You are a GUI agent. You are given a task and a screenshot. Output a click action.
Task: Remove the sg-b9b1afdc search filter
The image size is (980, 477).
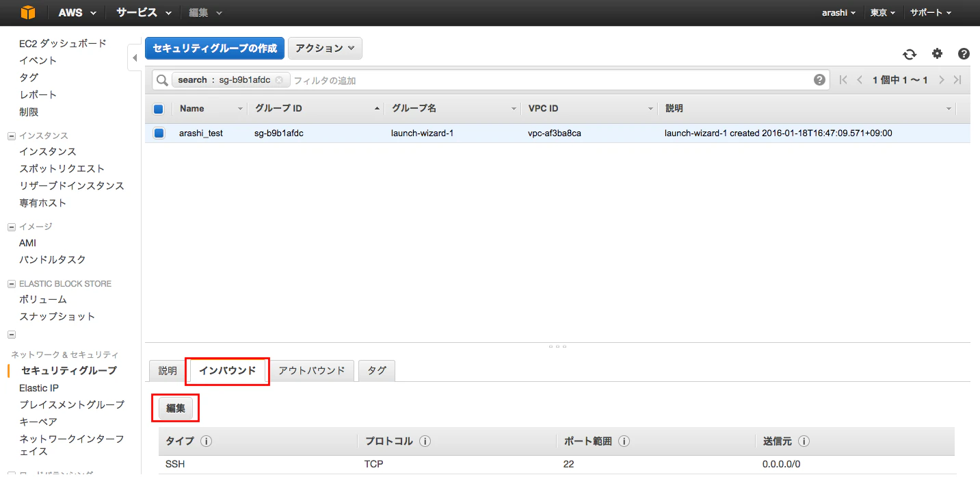pyautogui.click(x=279, y=80)
